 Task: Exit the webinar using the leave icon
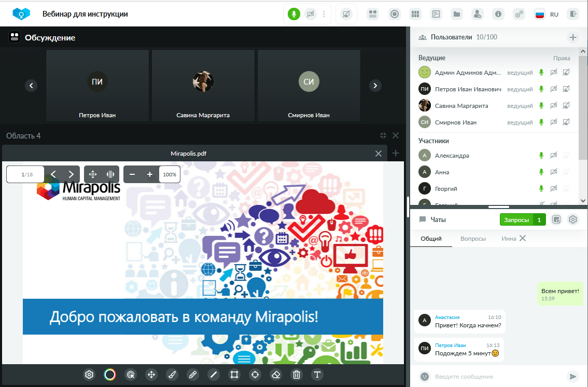pyautogui.click(x=573, y=14)
